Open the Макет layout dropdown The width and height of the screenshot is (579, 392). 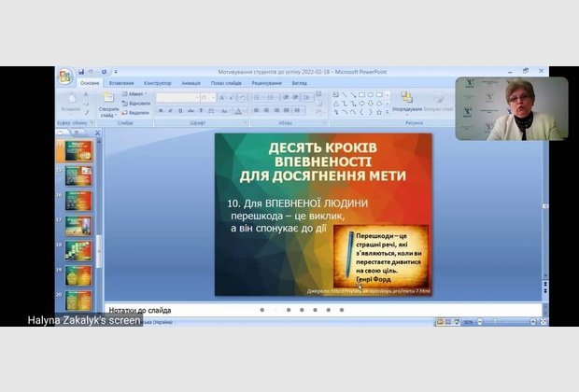pos(134,94)
